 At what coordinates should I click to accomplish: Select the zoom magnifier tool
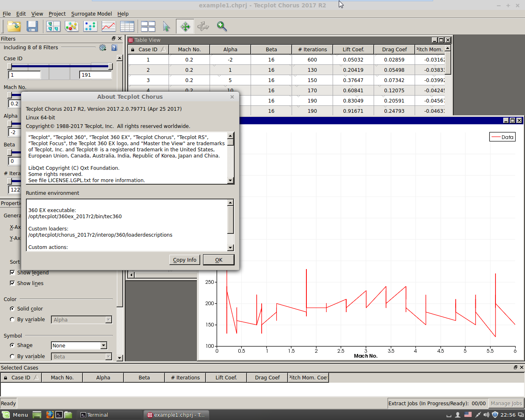(x=221, y=26)
